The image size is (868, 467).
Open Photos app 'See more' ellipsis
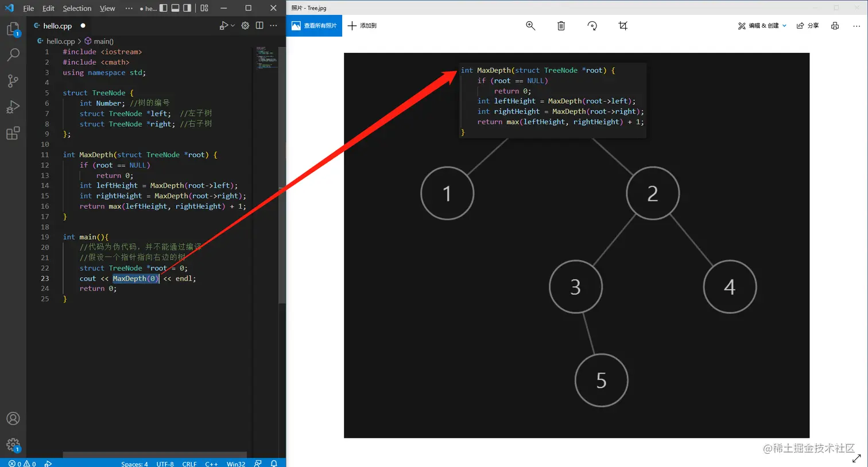click(857, 26)
